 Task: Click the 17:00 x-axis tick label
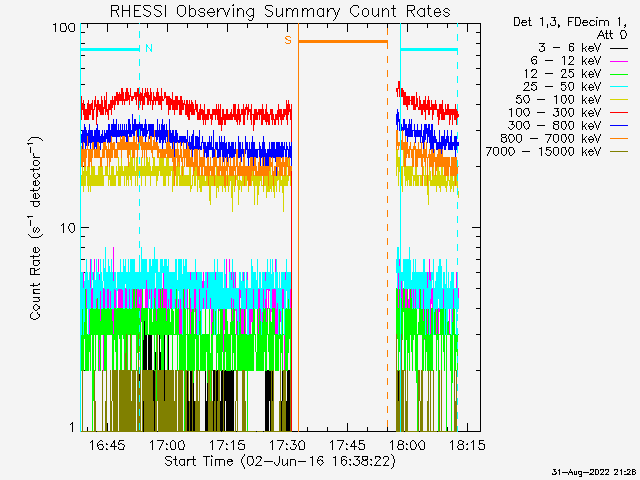(x=167, y=445)
